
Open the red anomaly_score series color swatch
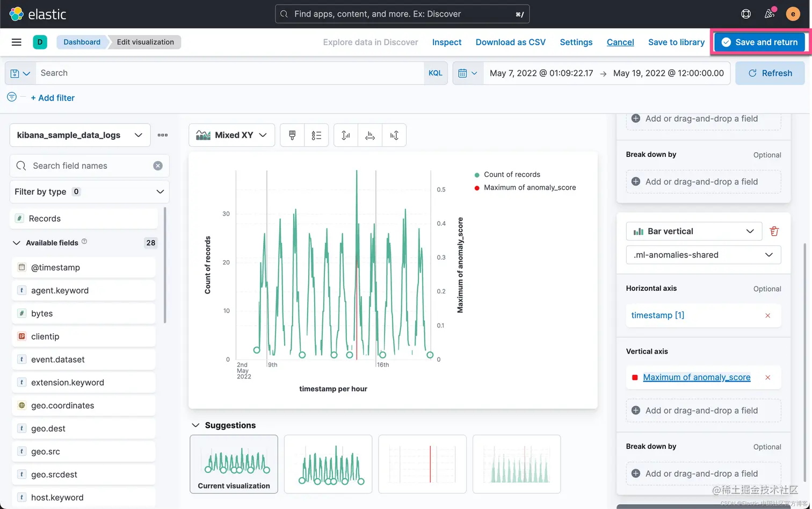tap(635, 377)
